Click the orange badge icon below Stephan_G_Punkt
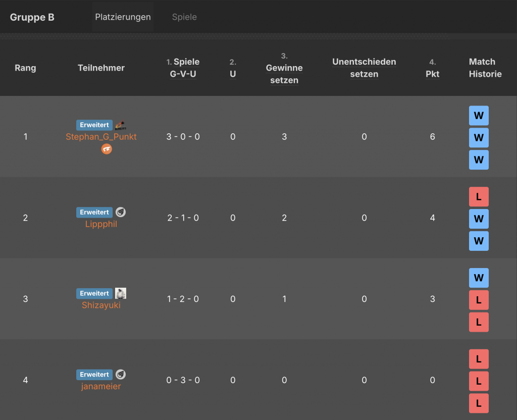Image resolution: width=517 pixels, height=420 pixels. click(x=107, y=149)
